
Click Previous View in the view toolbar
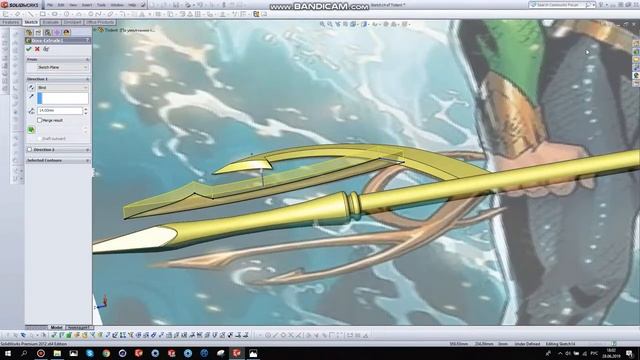tap(338, 24)
